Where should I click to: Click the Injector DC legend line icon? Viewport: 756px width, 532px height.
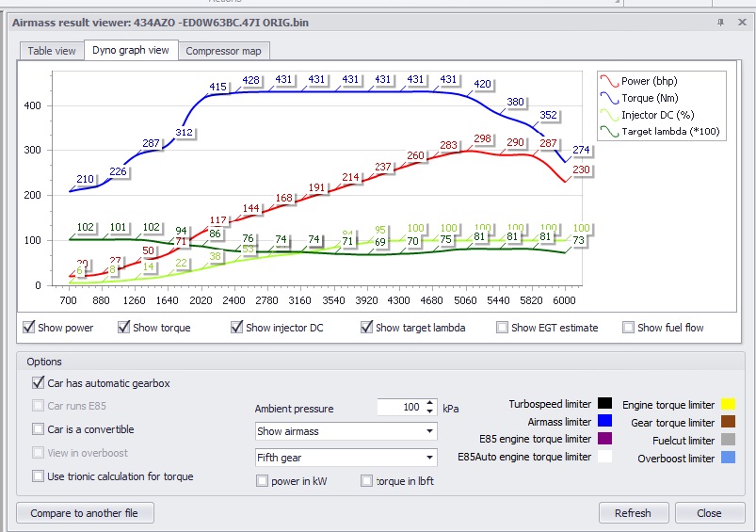609,115
